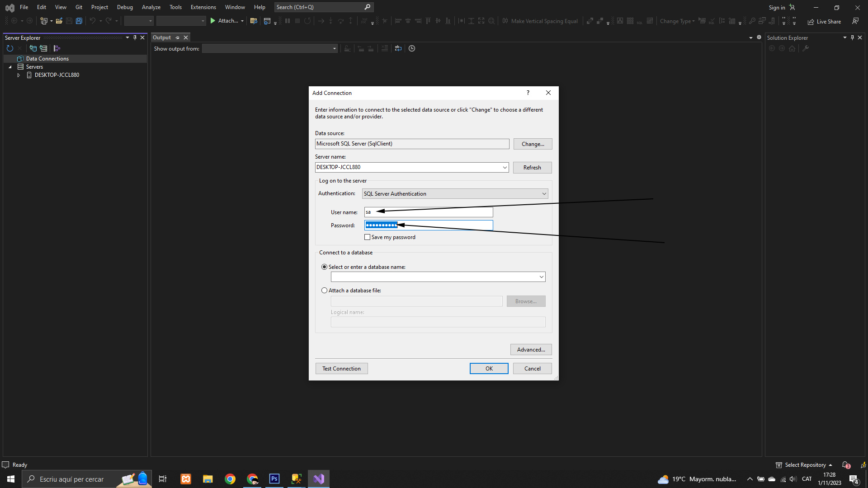Viewport: 868px width, 488px height.
Task: Click the Save All toolbar icon
Action: pos(79,21)
